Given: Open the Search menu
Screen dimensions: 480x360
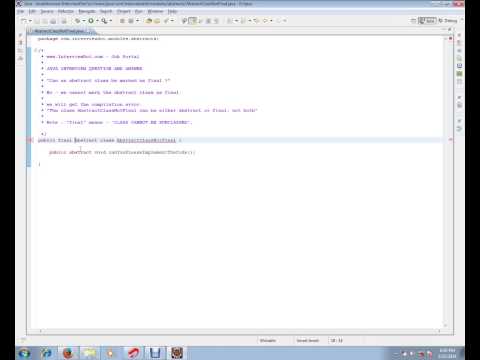Looking at the screenshot, I should click(106, 11).
